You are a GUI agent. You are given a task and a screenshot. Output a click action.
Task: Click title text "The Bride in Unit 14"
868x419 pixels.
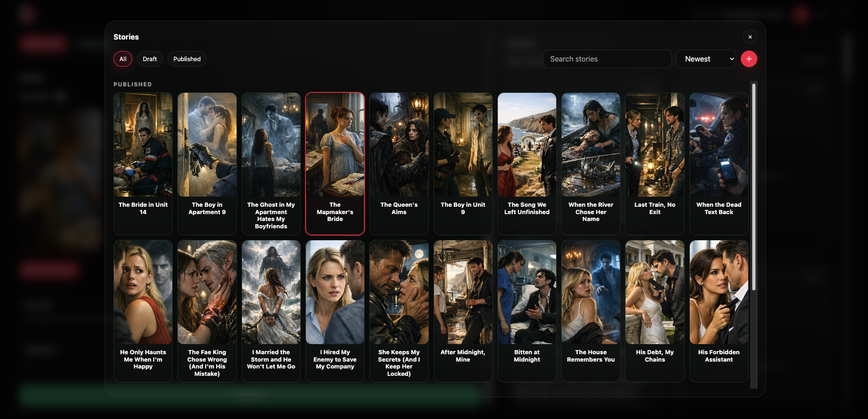pos(143,208)
